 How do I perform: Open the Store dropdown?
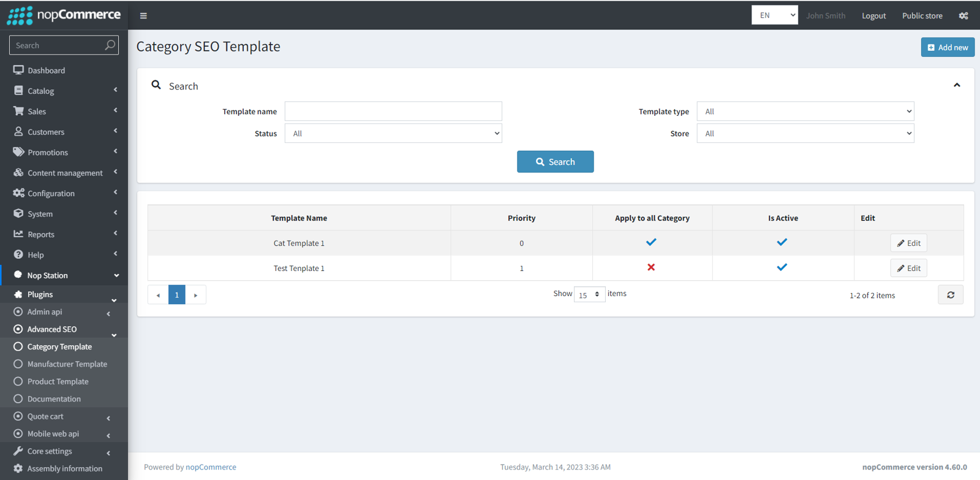805,134
